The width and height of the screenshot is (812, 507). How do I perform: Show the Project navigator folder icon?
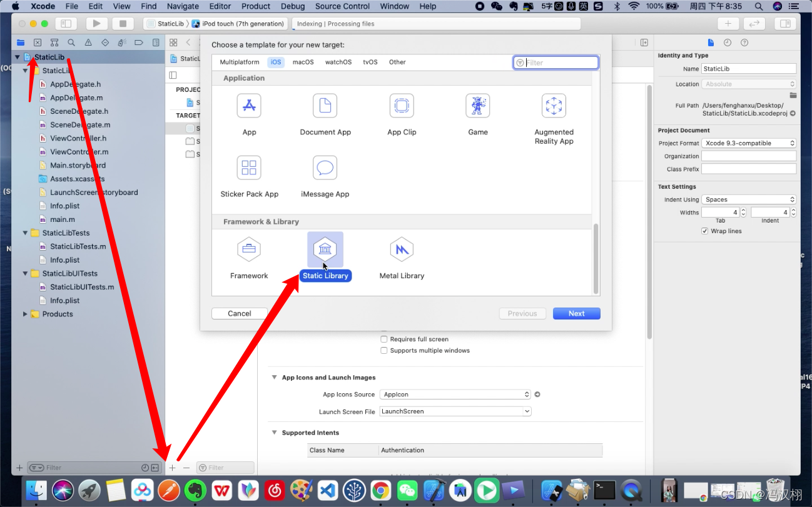pos(21,43)
